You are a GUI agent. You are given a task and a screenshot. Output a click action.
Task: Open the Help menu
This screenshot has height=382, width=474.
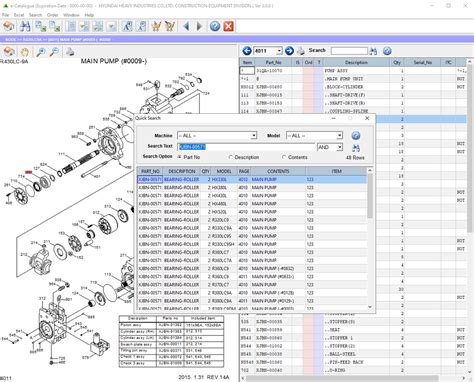click(x=89, y=15)
